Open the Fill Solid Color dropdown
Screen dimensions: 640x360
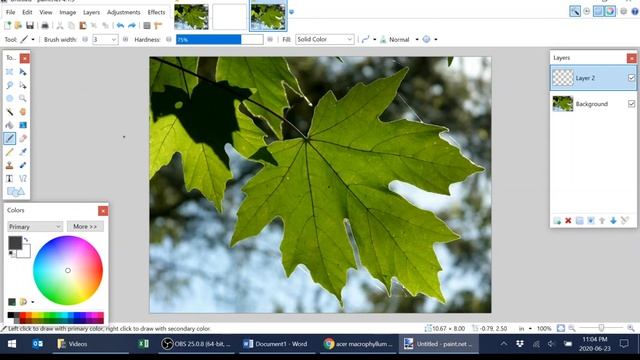pyautogui.click(x=325, y=40)
